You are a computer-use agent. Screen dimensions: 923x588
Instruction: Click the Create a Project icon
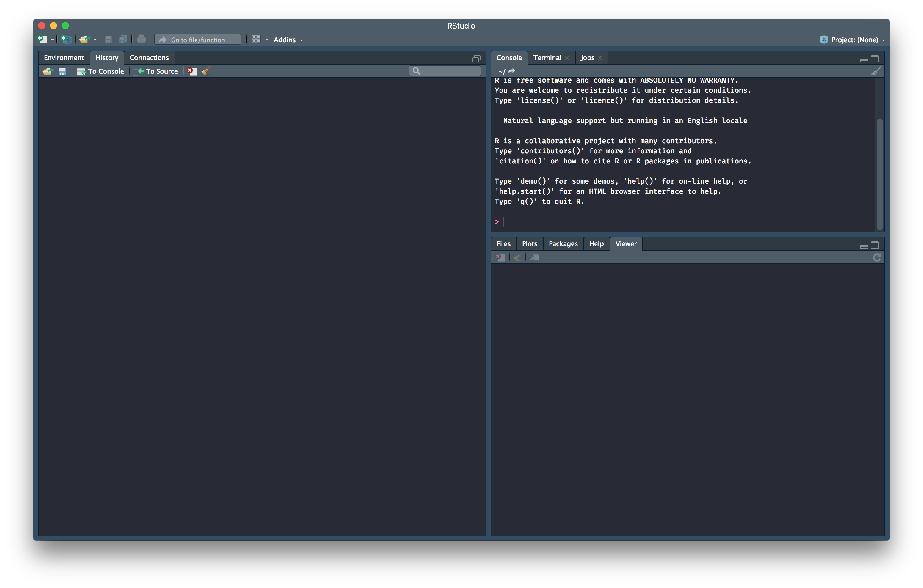(x=66, y=40)
